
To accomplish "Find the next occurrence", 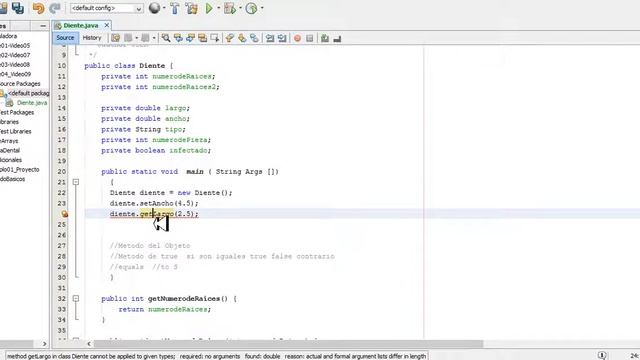I will pyautogui.click(x=190, y=38).
